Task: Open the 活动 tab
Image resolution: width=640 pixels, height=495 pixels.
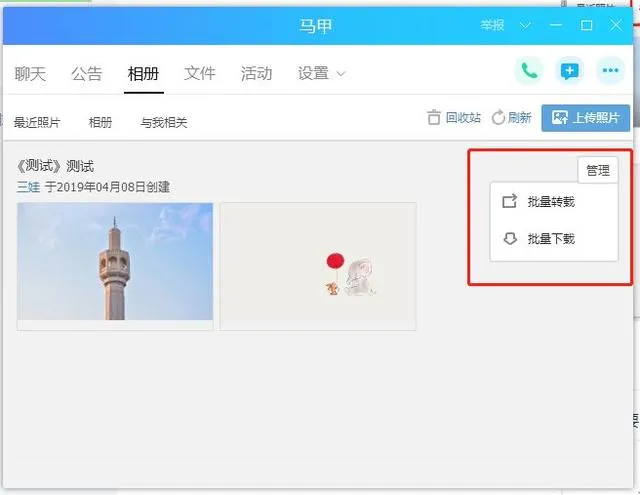Action: click(x=256, y=73)
